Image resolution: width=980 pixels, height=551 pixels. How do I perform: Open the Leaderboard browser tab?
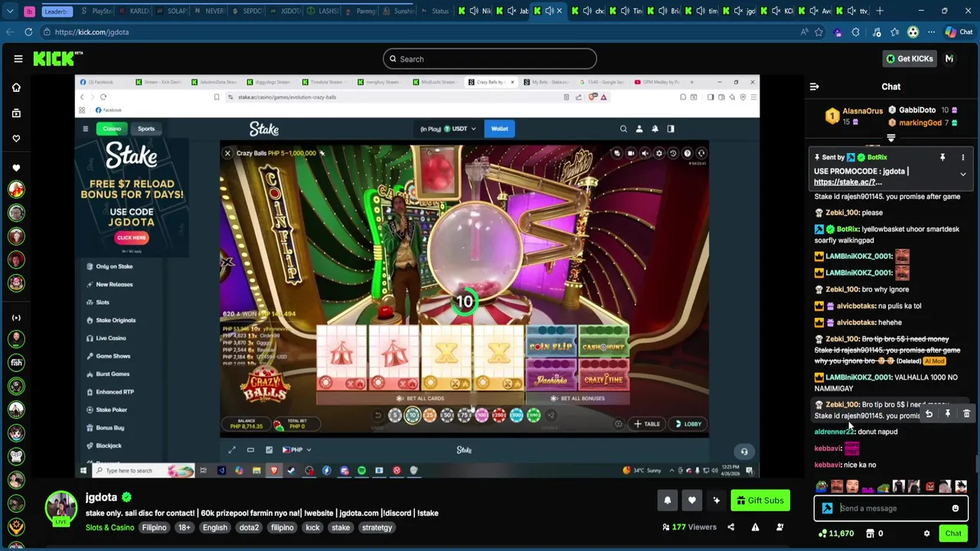tap(57, 11)
